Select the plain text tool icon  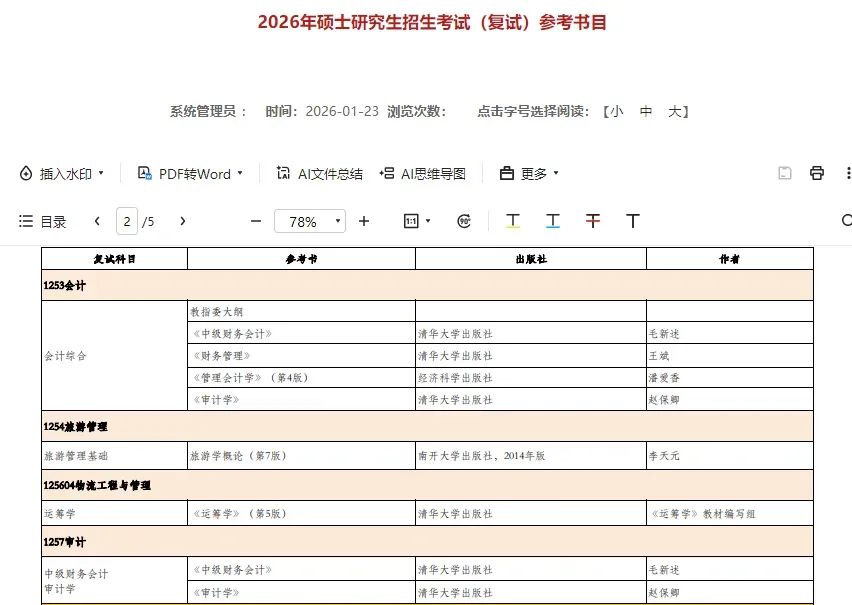click(632, 221)
